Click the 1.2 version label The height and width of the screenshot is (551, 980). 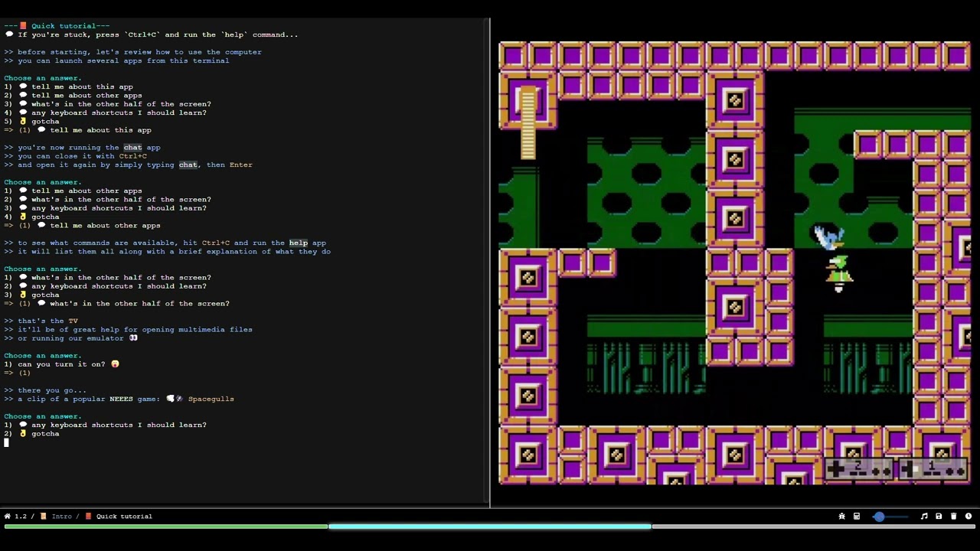[21, 517]
